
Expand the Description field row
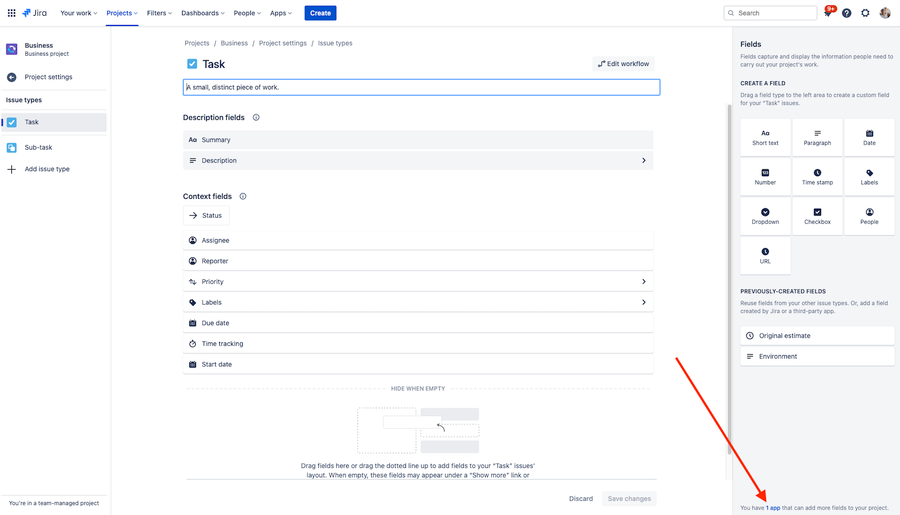[643, 160]
